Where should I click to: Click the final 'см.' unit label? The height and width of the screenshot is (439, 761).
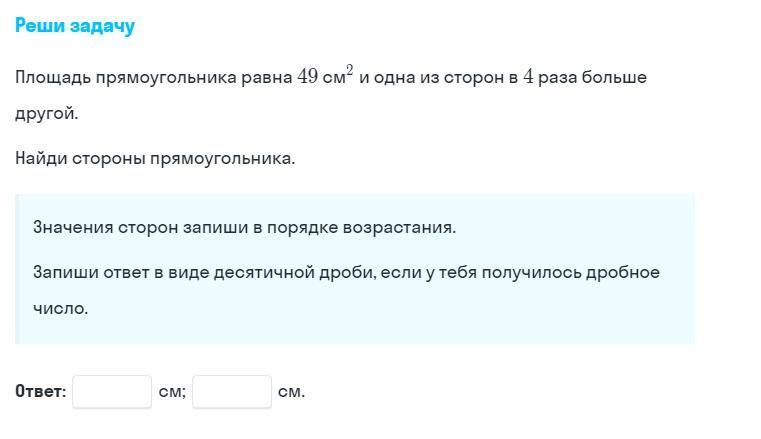click(x=291, y=392)
